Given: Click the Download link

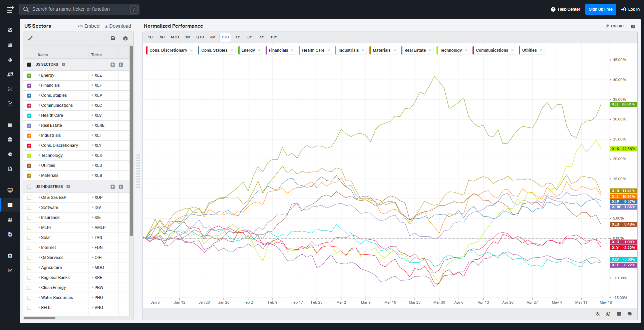Looking at the screenshot, I should pyautogui.click(x=118, y=26).
